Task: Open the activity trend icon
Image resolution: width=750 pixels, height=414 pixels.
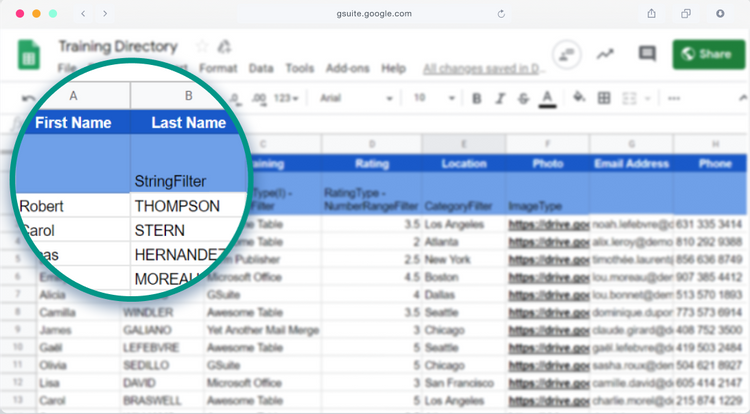Action: point(605,54)
